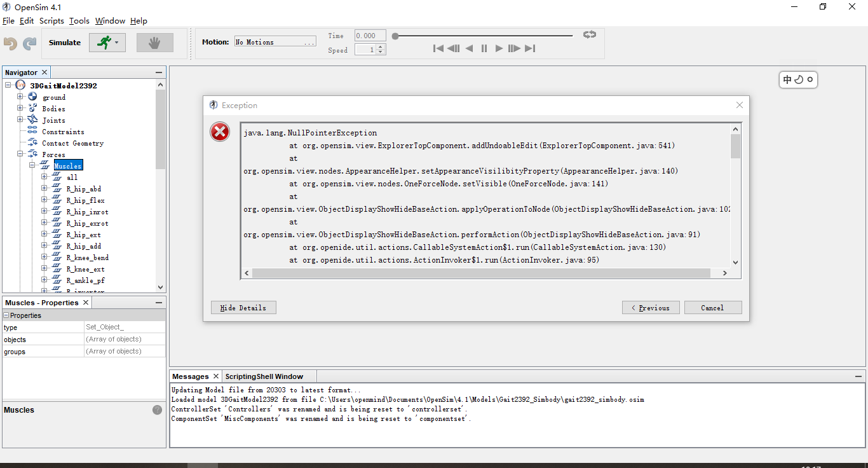Screen dimensions: 868x468
Task: Click the Redo arrow icon
Action: 29,43
